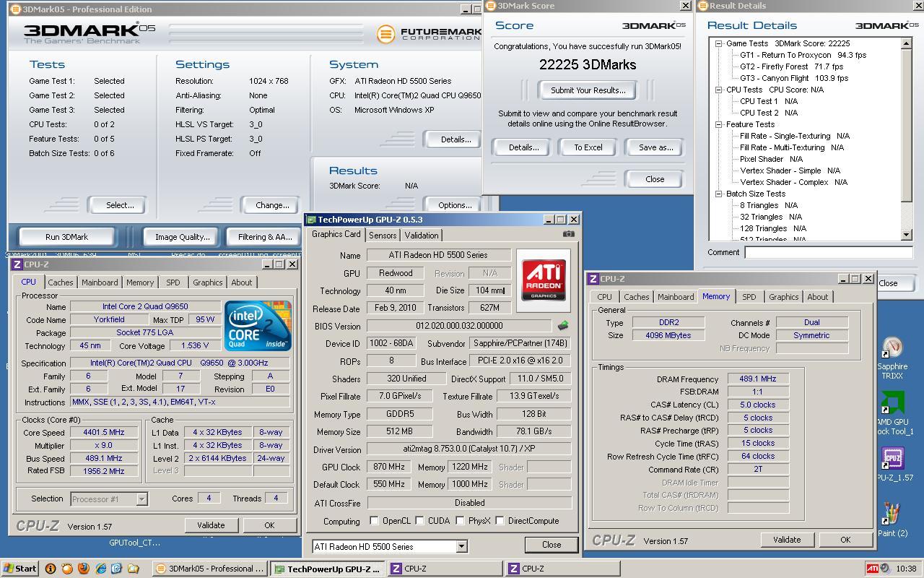Click the Result Details scrollbar down arrow
Screen dimensions: 924x578
point(907,234)
